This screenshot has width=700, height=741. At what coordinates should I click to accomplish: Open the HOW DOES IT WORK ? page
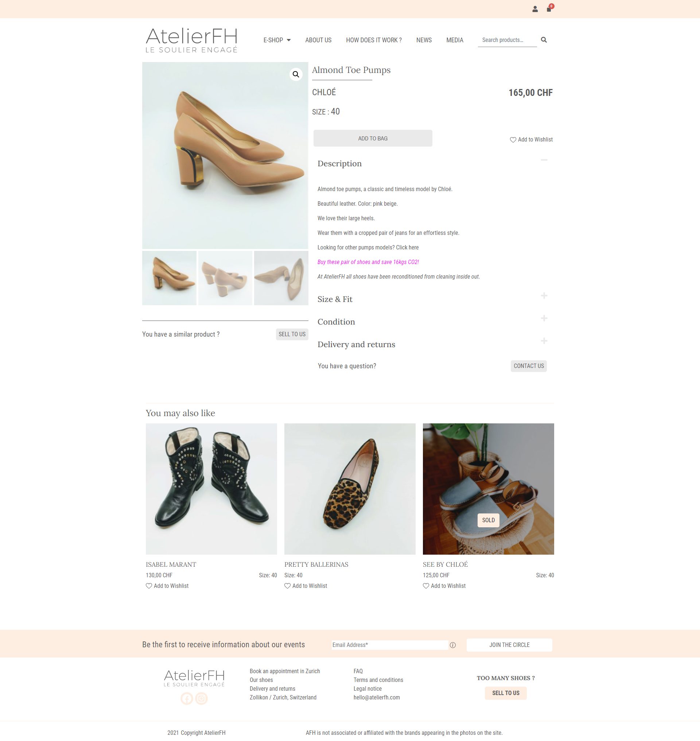[x=374, y=40]
